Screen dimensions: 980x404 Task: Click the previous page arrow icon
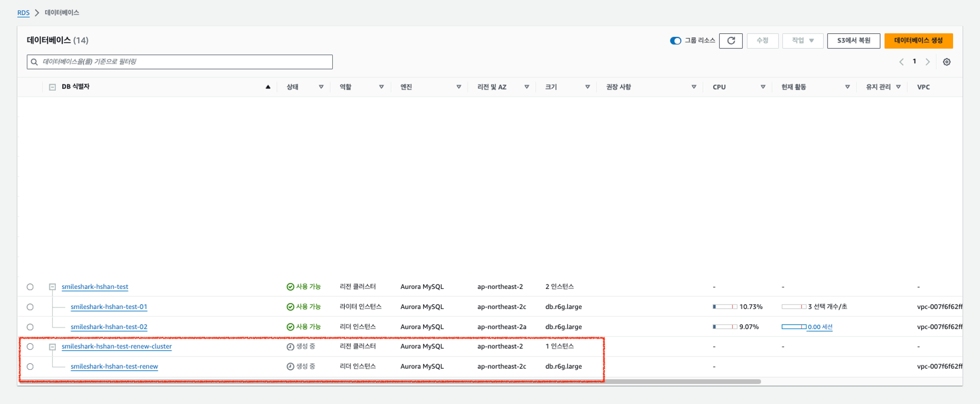[901, 62]
